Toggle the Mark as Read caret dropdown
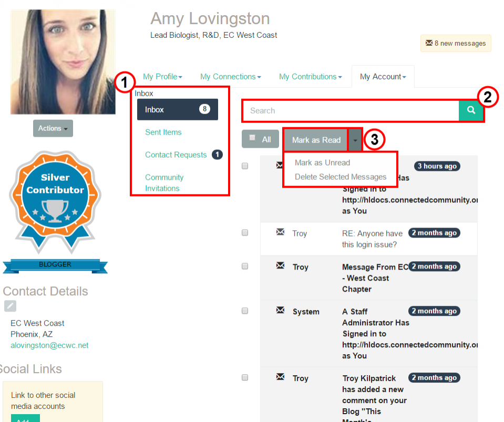The width and height of the screenshot is (504, 422). (x=355, y=140)
